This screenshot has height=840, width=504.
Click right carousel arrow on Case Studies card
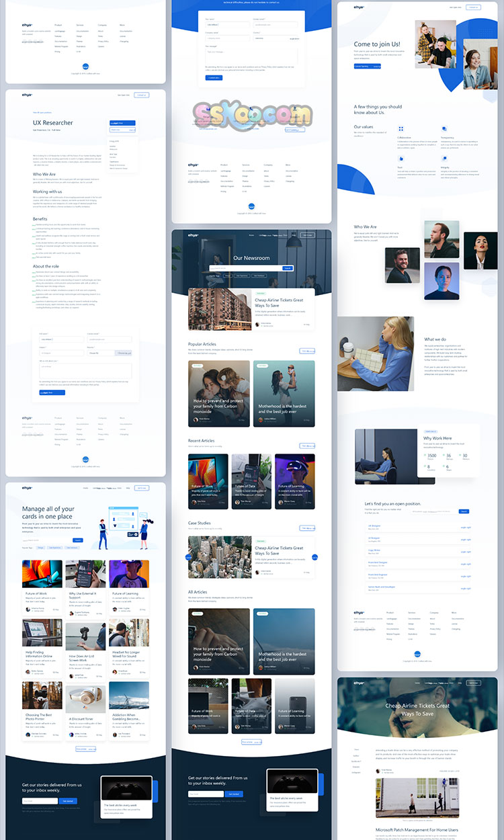(315, 556)
